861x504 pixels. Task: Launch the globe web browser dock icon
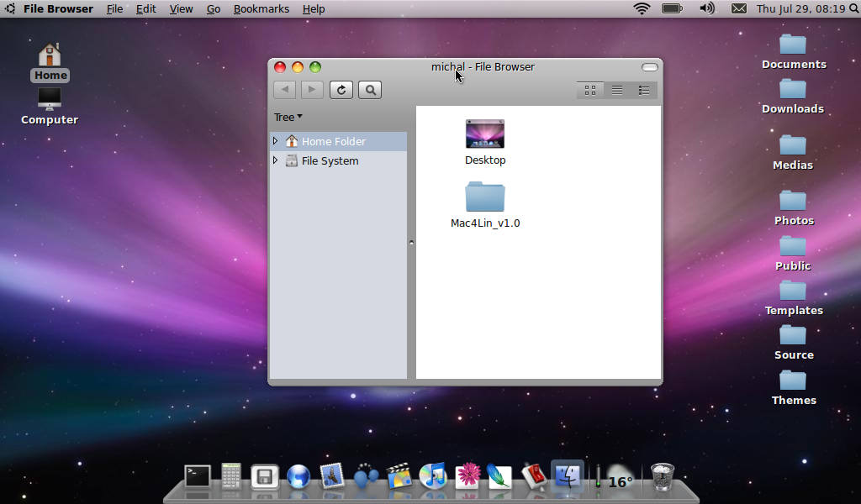point(298,476)
